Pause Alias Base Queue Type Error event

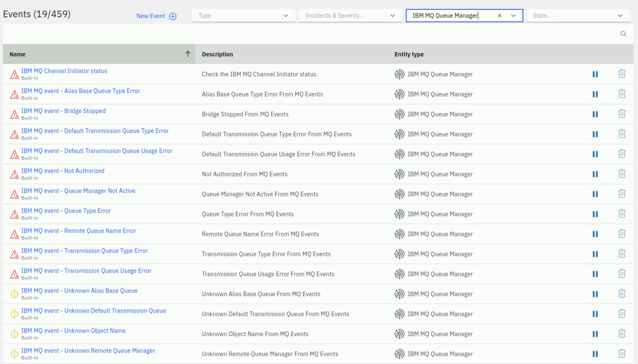(595, 94)
